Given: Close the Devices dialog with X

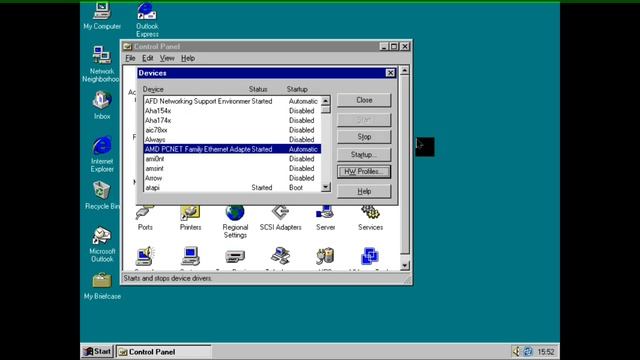Looking at the screenshot, I should point(390,73).
